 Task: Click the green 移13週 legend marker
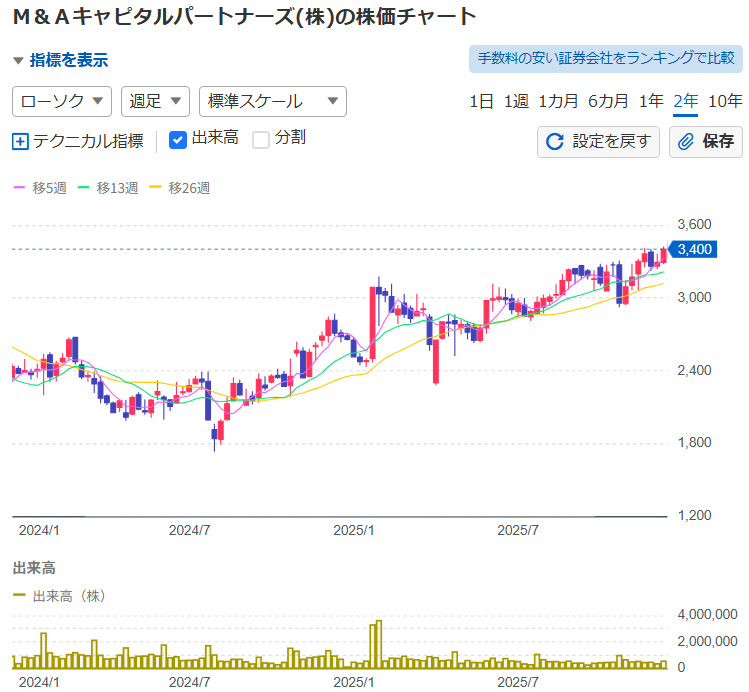click(x=84, y=188)
